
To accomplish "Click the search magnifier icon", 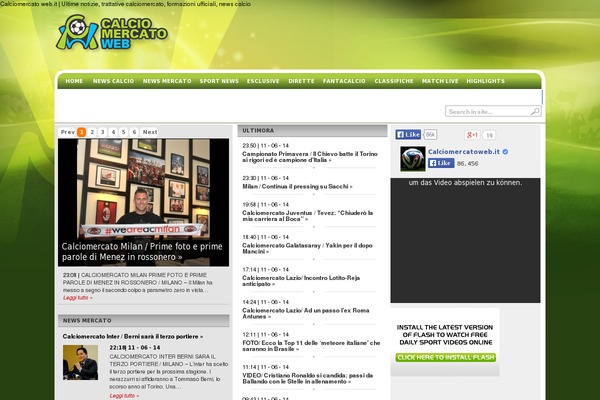I will (x=535, y=111).
